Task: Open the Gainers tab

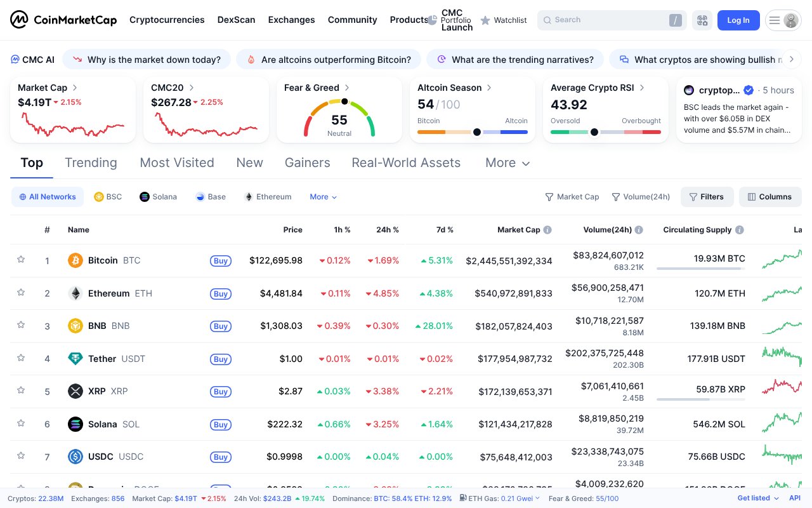Action: click(307, 163)
